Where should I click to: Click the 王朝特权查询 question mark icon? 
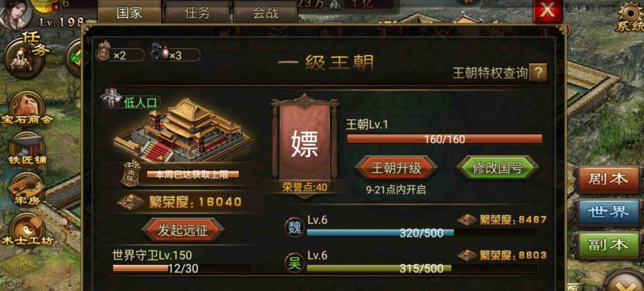point(538,73)
